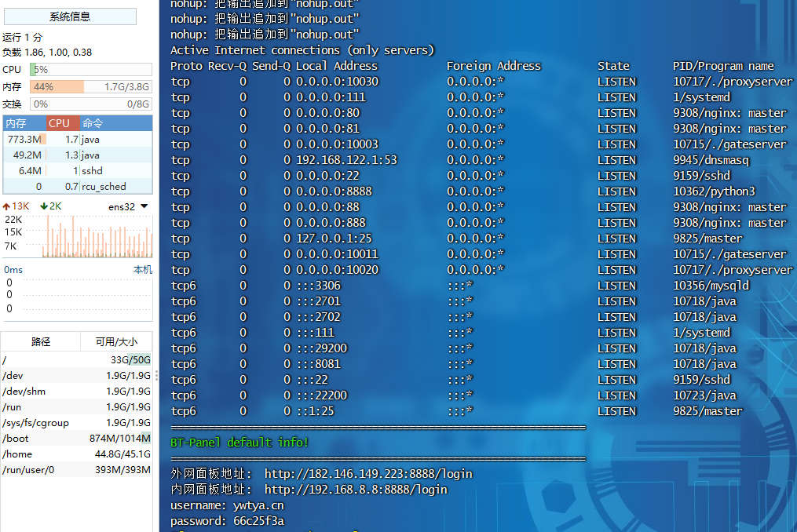The width and height of the screenshot is (797, 532).
Task: Click the password value 66c25f3a
Action: (258, 521)
